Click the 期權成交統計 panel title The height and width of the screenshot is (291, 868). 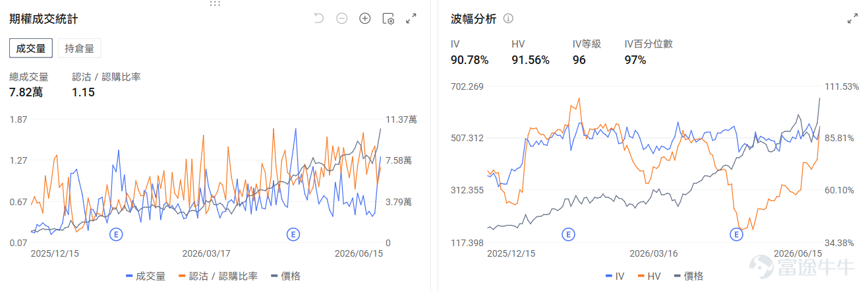point(43,19)
